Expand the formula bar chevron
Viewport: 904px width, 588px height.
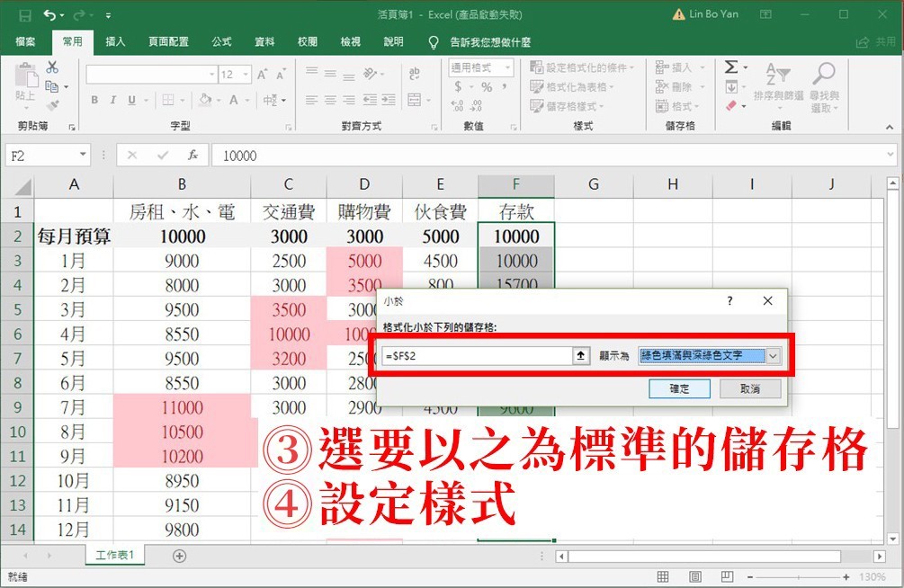[x=891, y=155]
